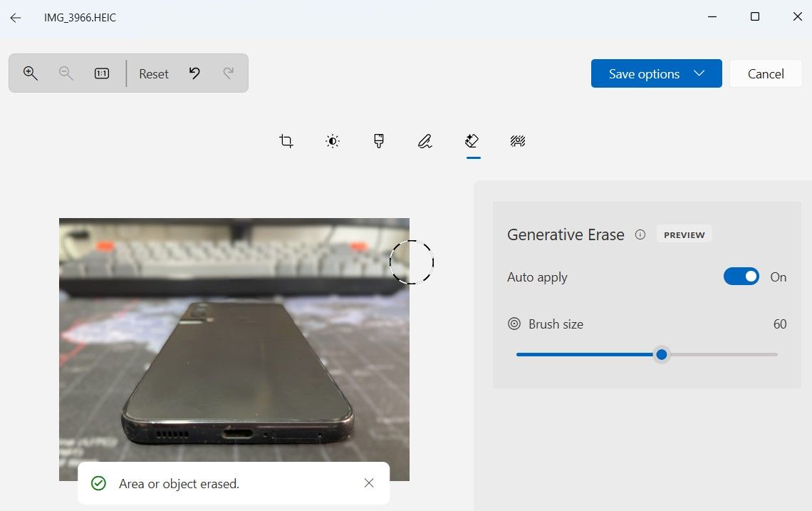Open the Background blur tool
Viewport: 812px width, 511px height.
coord(518,141)
